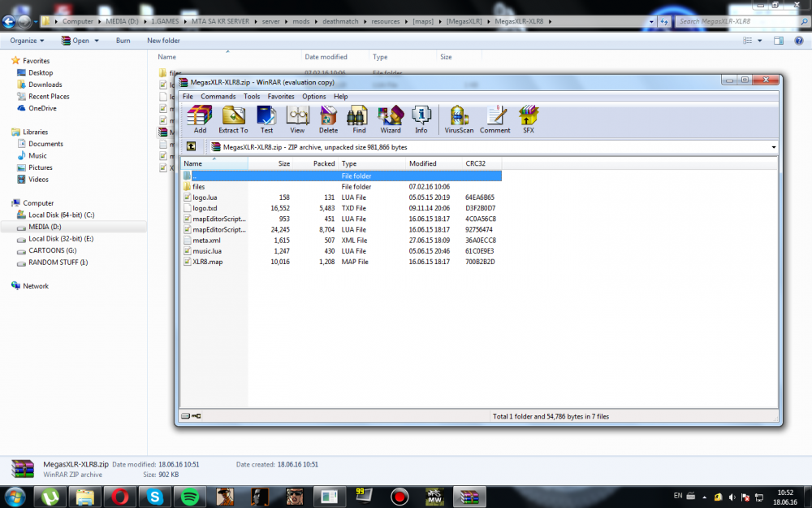The image size is (812, 508).
Task: Toggle the Explorer preview pane icon
Action: [779, 41]
